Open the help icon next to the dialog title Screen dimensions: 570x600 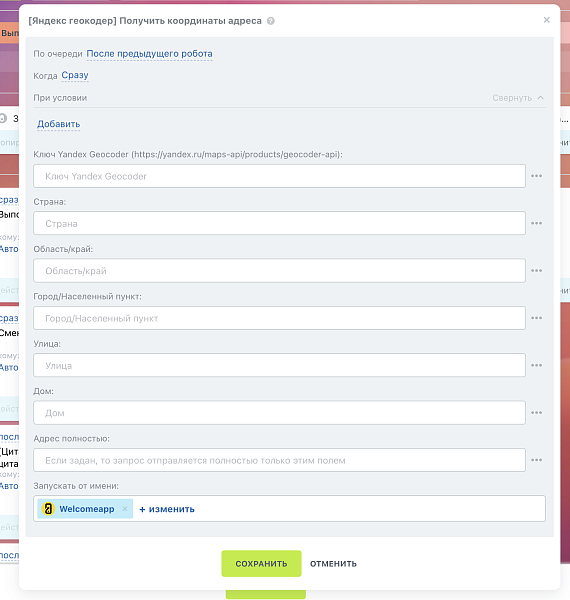tap(271, 21)
